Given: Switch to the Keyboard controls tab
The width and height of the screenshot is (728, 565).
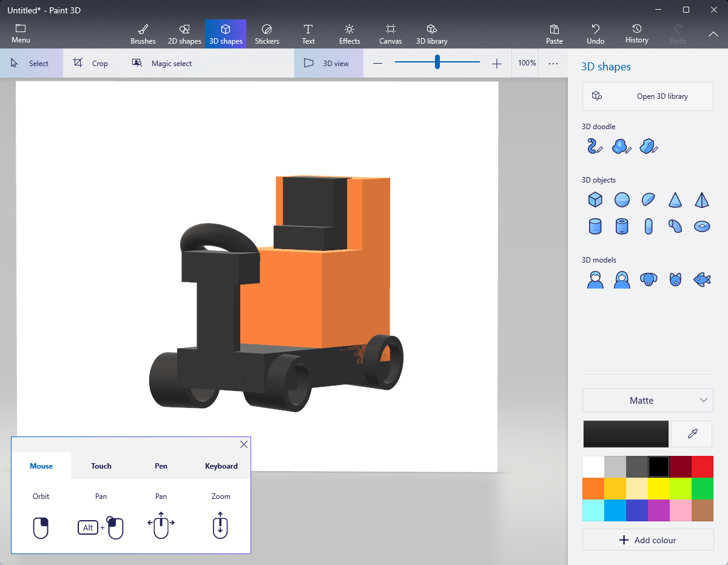Looking at the screenshot, I should click(x=221, y=466).
